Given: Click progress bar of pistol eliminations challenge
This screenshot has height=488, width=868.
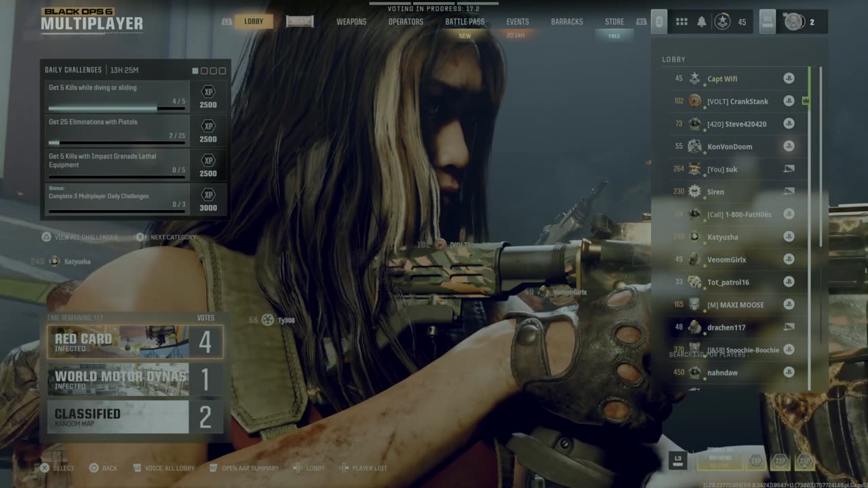Looking at the screenshot, I should click(x=117, y=143).
